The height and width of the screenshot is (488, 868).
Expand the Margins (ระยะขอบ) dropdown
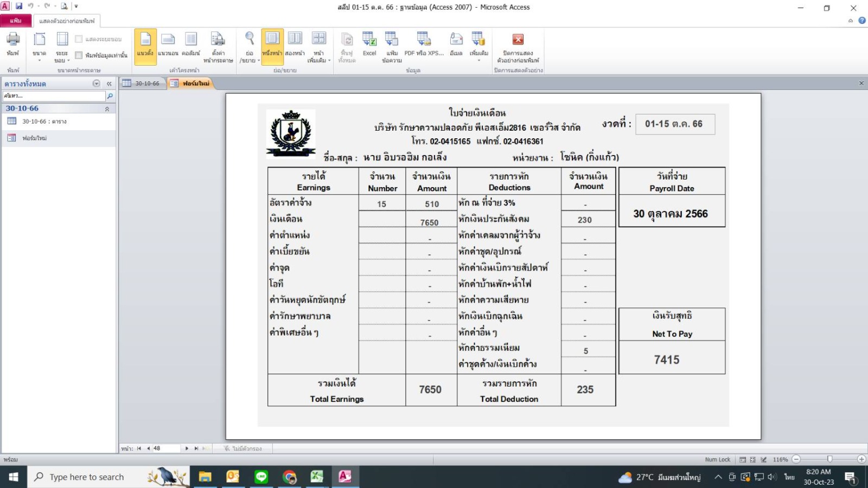coord(62,46)
